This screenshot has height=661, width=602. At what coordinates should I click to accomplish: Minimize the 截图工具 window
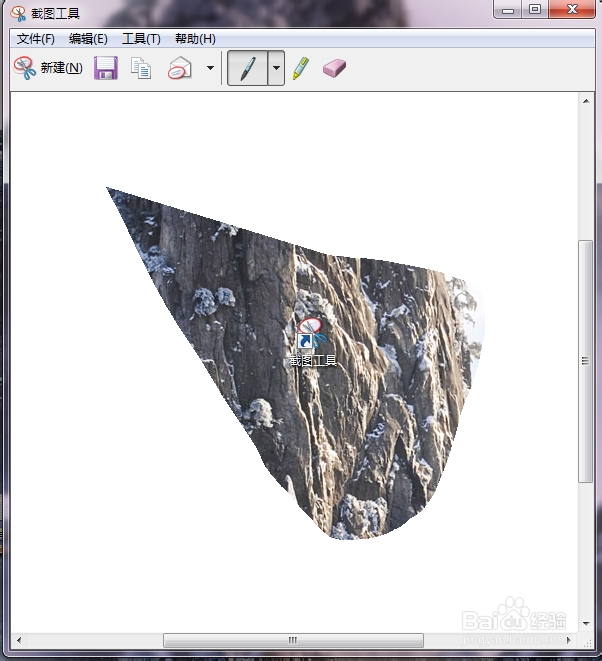508,9
